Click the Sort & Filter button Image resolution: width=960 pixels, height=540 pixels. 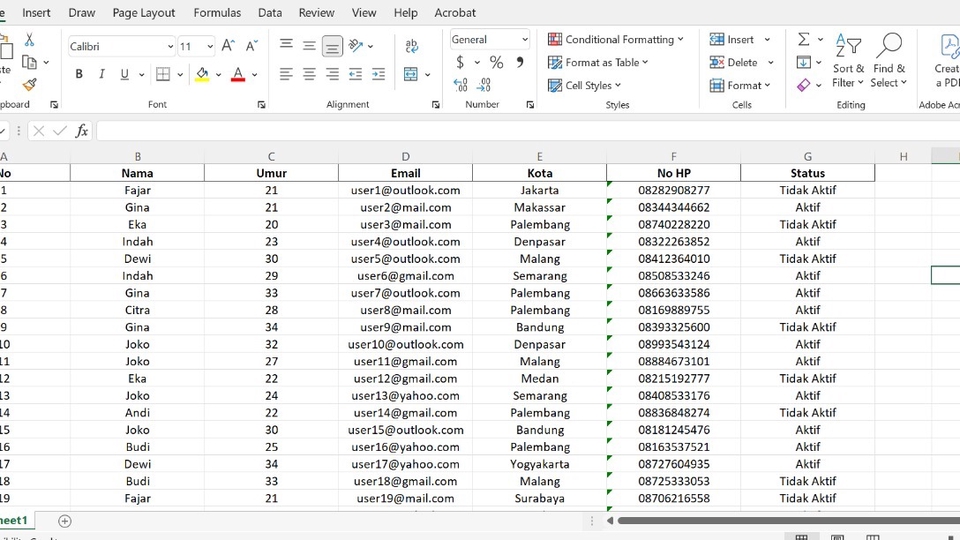tap(848, 60)
